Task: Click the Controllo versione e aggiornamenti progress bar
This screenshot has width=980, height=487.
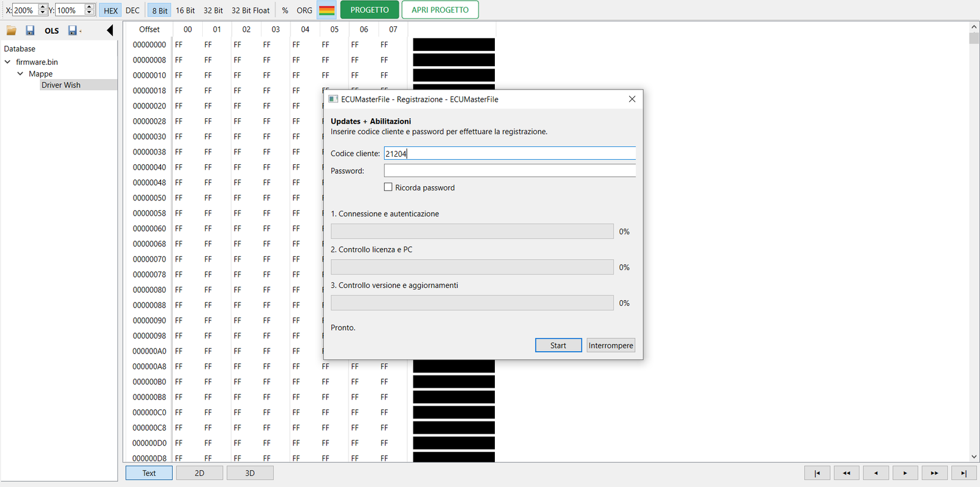Action: 472,303
